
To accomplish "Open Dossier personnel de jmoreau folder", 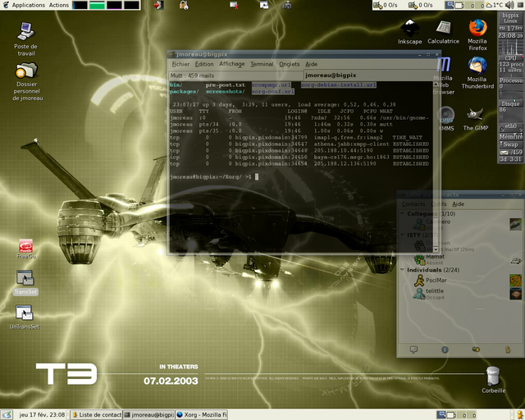I will pos(27,82).
